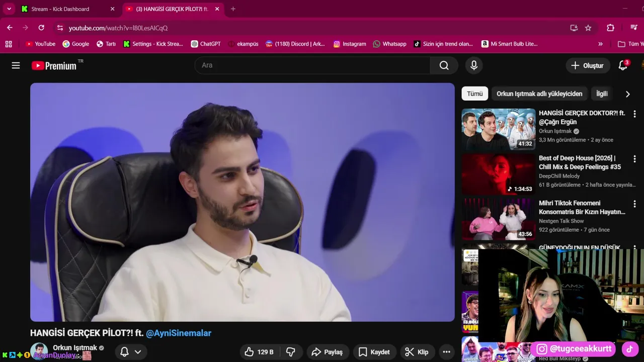The image size is (644, 362).
Task: Open Best of Deep House video title
Action: (580, 162)
